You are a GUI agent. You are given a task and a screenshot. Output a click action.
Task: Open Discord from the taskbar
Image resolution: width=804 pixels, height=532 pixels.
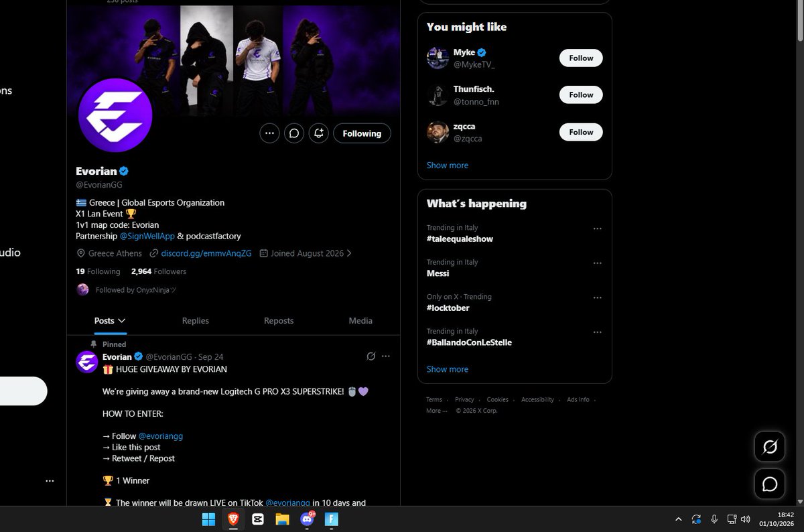[x=308, y=519]
